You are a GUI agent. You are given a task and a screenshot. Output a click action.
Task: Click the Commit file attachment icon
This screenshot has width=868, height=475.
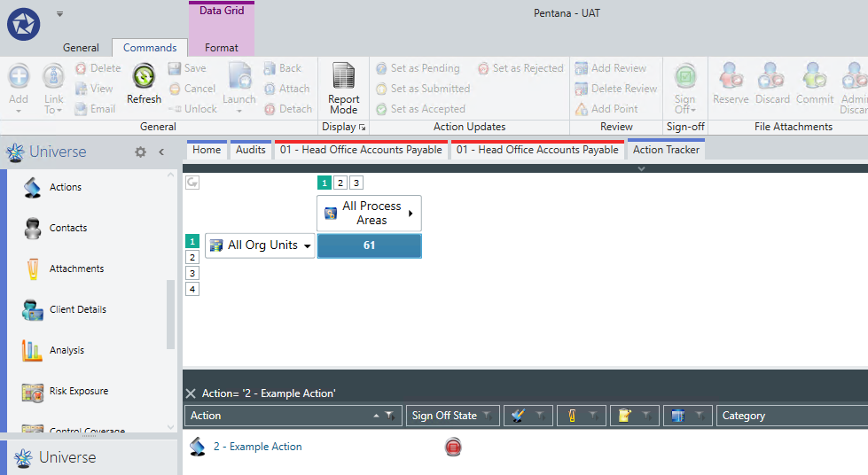coord(815,83)
